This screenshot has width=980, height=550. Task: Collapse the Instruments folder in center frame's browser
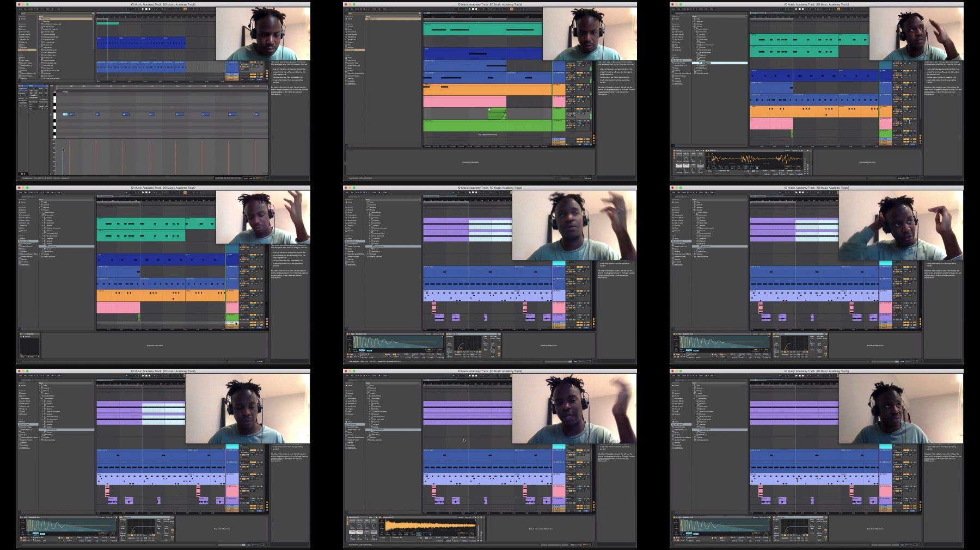[369, 215]
